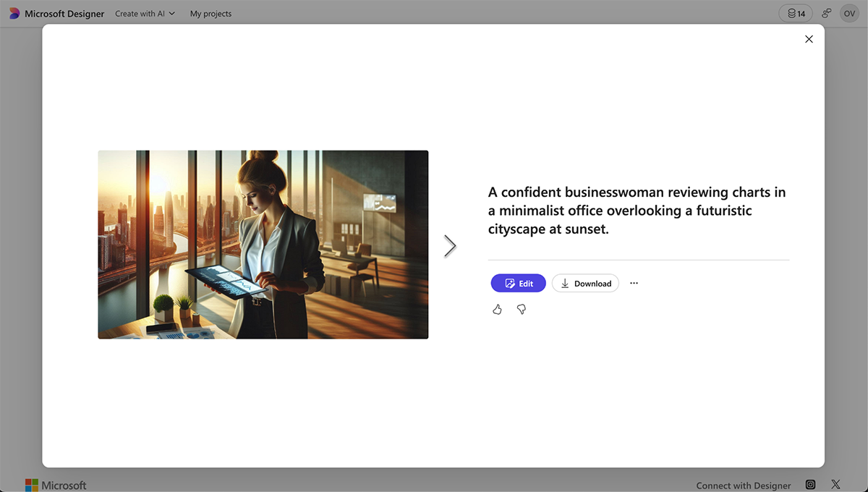The height and width of the screenshot is (492, 868).
Task: Open the OV account avatar menu
Action: pos(849,13)
